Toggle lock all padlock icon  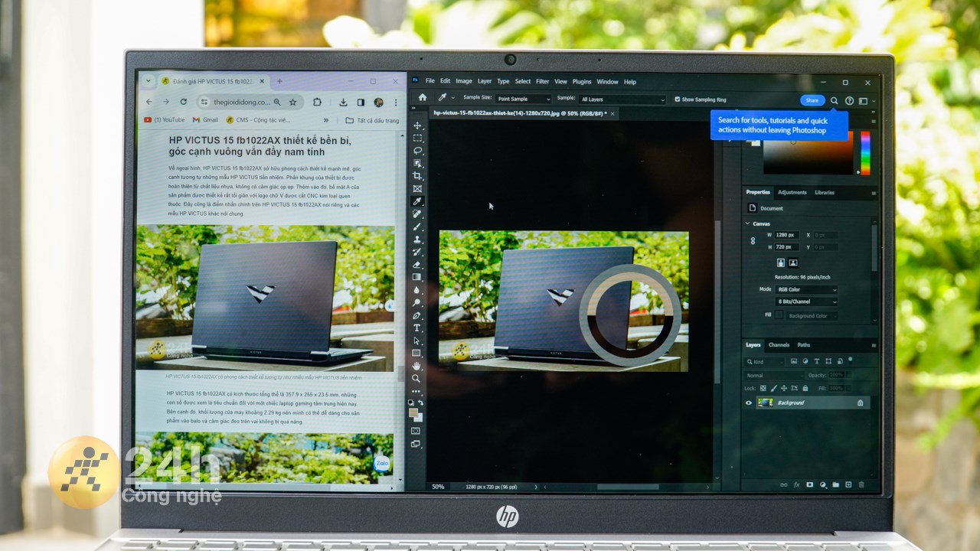(x=804, y=389)
